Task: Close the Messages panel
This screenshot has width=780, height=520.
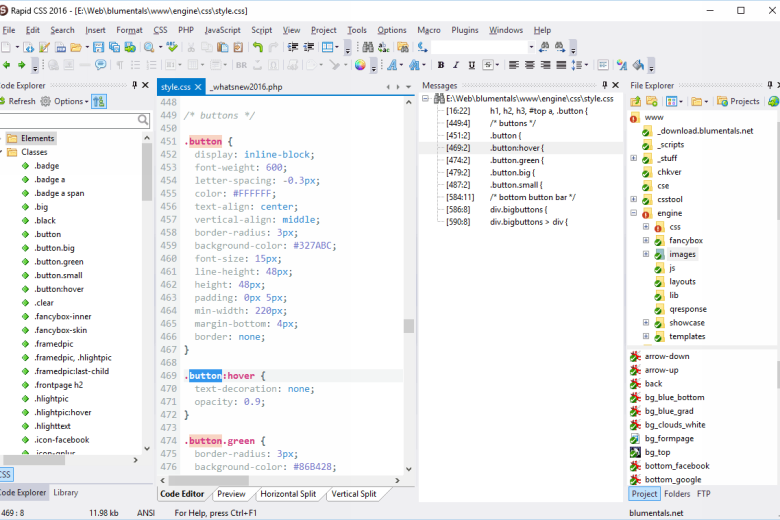Action: (615, 85)
